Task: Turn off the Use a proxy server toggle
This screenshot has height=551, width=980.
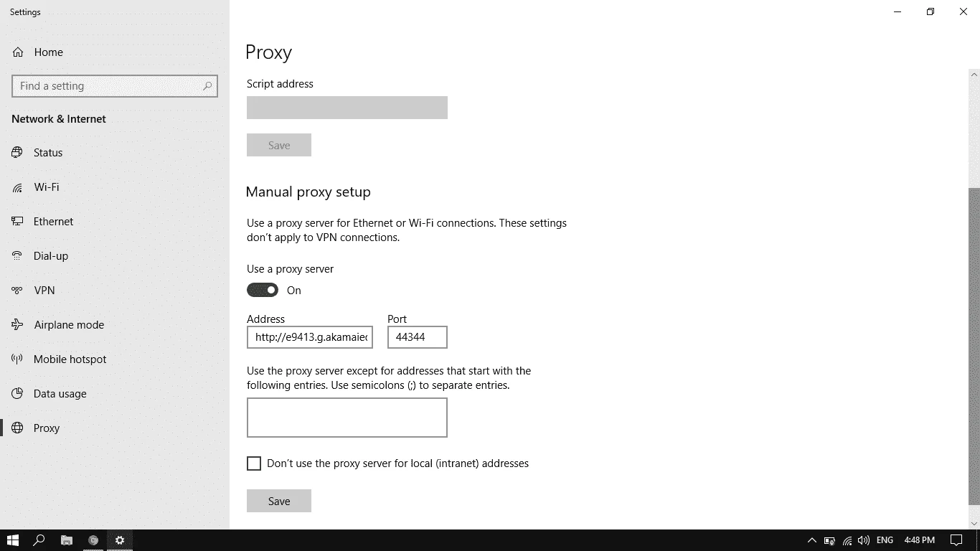Action: (x=263, y=290)
